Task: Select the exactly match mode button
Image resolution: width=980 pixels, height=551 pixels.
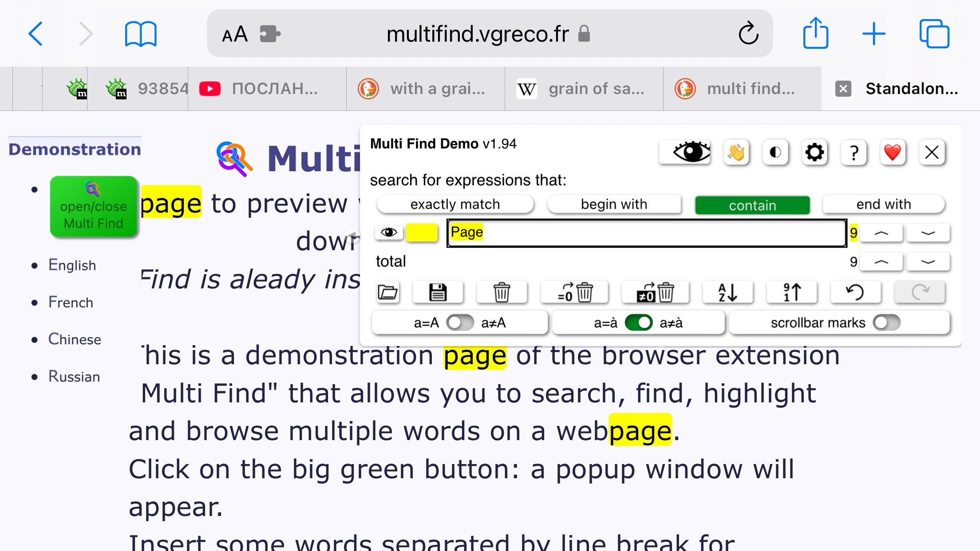Action: click(455, 205)
